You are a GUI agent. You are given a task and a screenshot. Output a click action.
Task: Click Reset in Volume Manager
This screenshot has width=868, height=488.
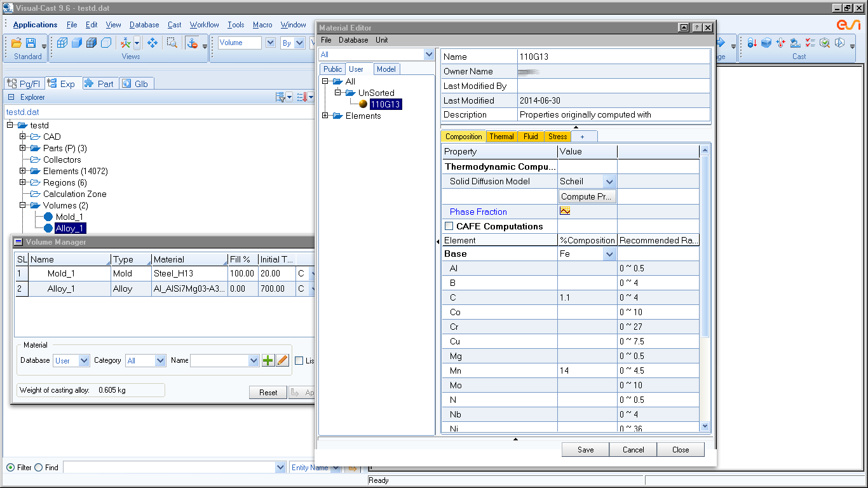coord(268,392)
